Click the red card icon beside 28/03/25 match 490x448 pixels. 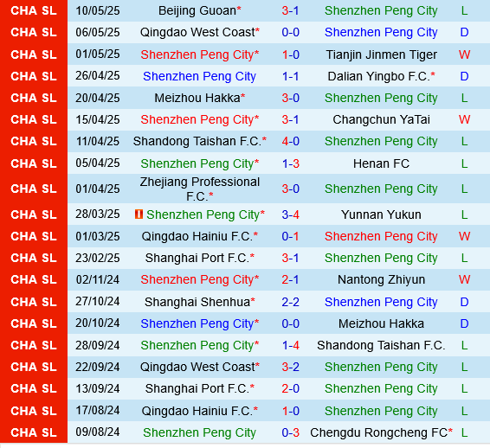click(x=139, y=214)
